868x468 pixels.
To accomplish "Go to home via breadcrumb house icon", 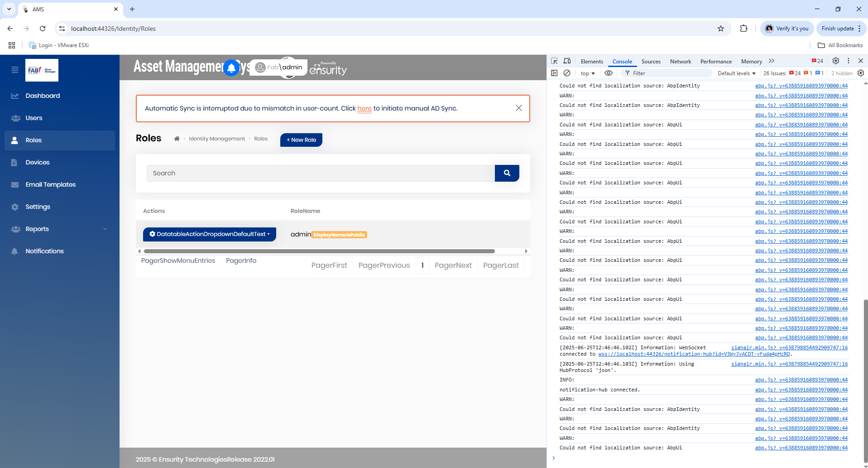I will pos(177,139).
